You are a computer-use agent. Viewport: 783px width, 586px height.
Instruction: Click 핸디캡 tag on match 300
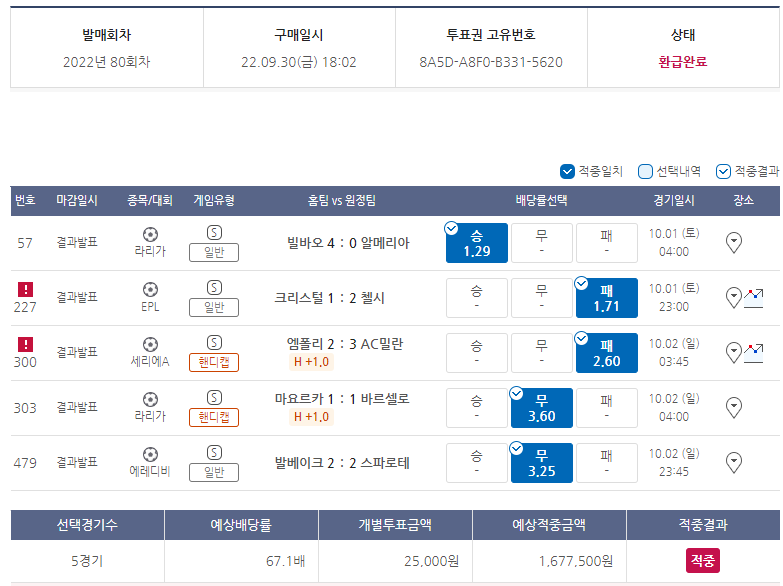point(214,362)
